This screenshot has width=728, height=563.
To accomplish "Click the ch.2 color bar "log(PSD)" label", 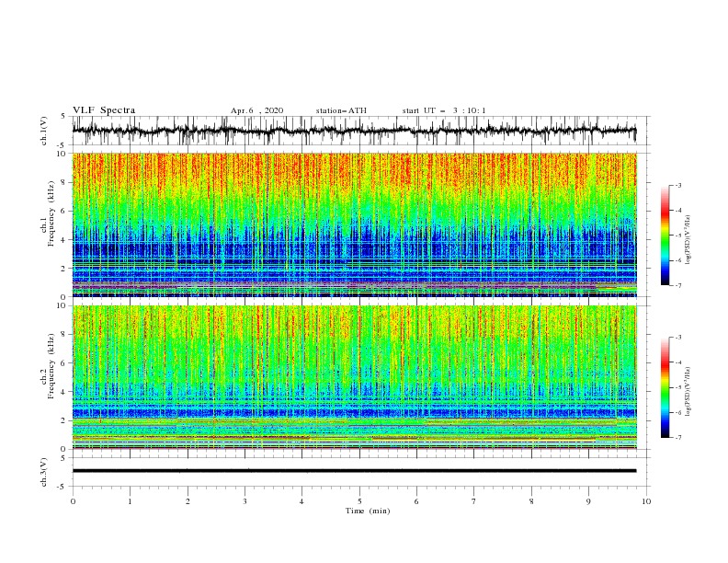I will click(688, 392).
